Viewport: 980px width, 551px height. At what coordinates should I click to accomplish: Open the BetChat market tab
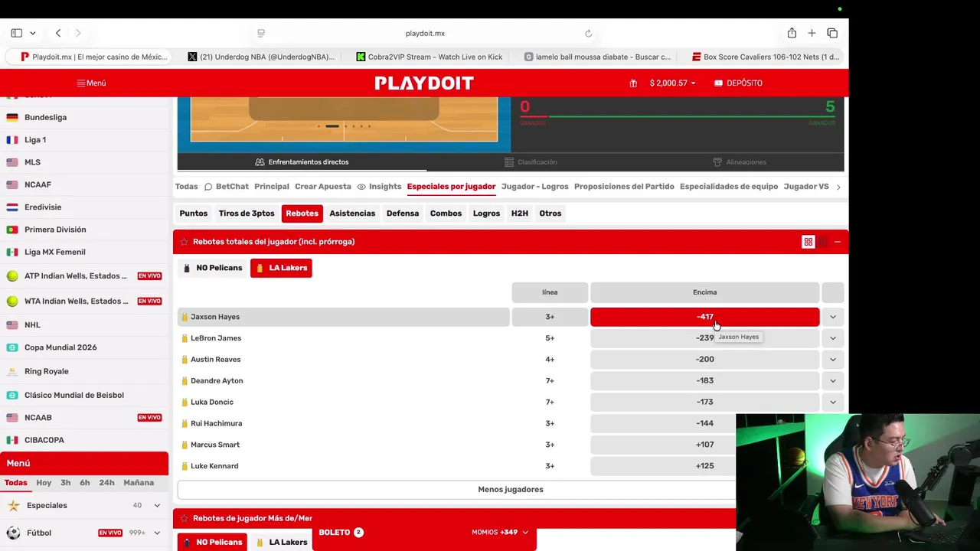pyautogui.click(x=226, y=187)
